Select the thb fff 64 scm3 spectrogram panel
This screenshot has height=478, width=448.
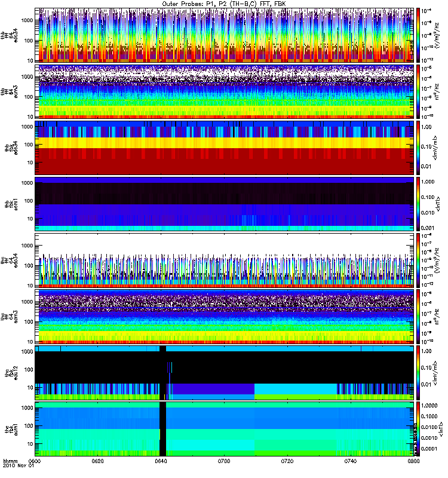[225, 91]
